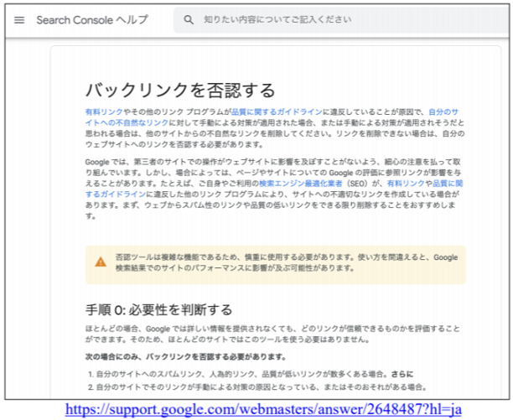Click the search magnifier icon
The height and width of the screenshot is (420, 513).
pos(189,19)
